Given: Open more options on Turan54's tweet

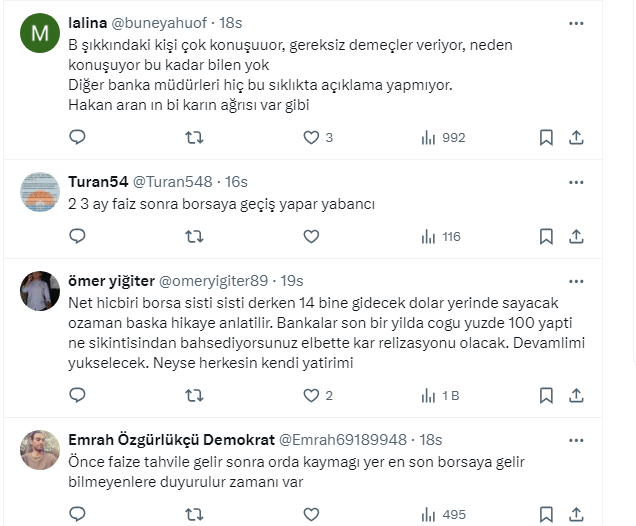Looking at the screenshot, I should [x=576, y=181].
